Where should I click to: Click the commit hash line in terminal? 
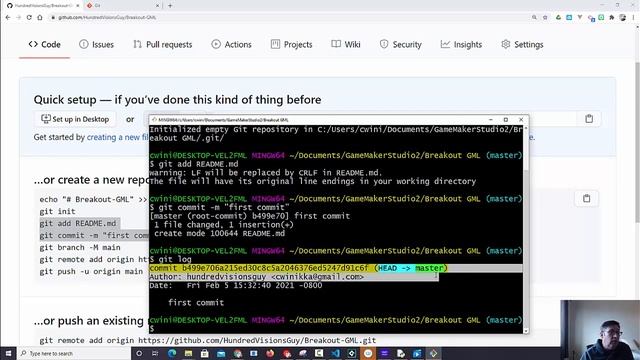coord(298,268)
